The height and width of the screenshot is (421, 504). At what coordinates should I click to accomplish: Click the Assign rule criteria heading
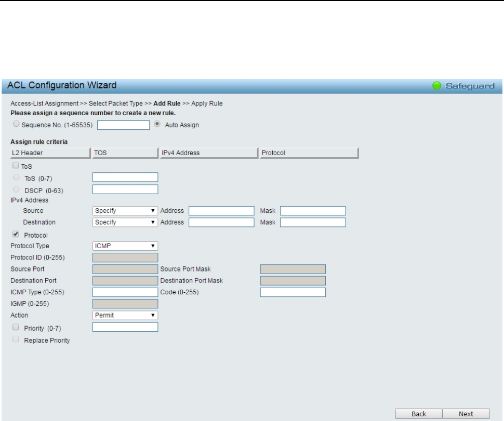pyautogui.click(x=39, y=142)
